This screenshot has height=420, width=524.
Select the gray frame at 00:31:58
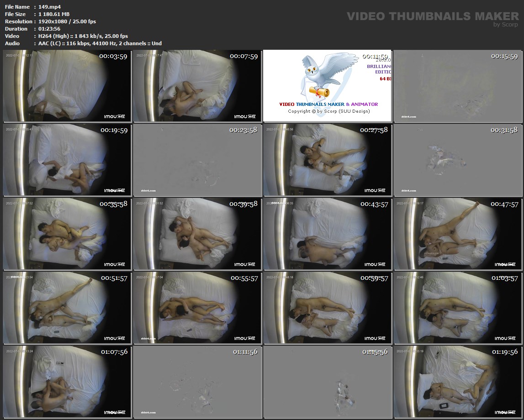pyautogui.click(x=457, y=160)
